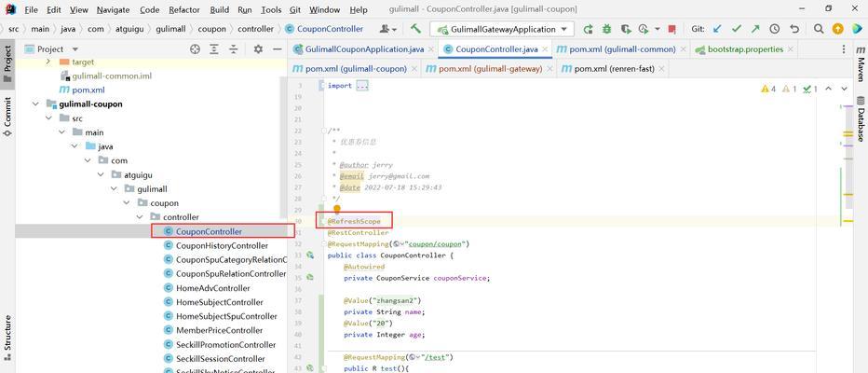
Task: Run with coverage shield icon
Action: (626, 29)
